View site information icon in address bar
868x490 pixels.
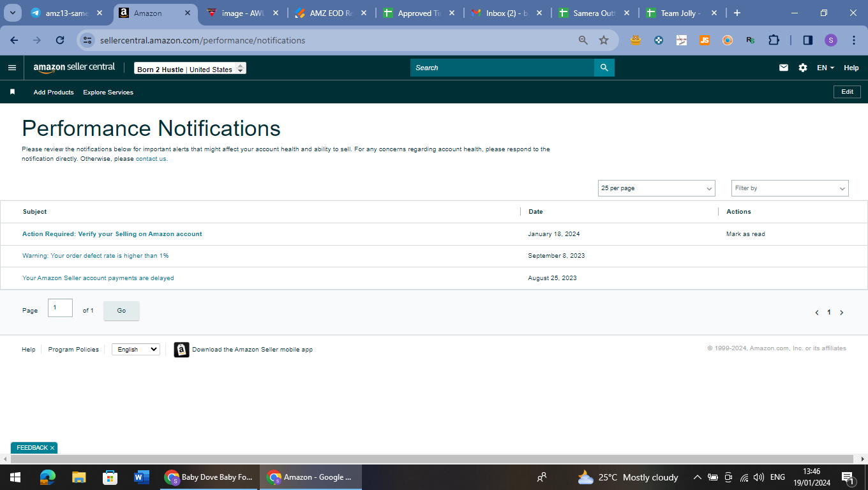pos(88,40)
